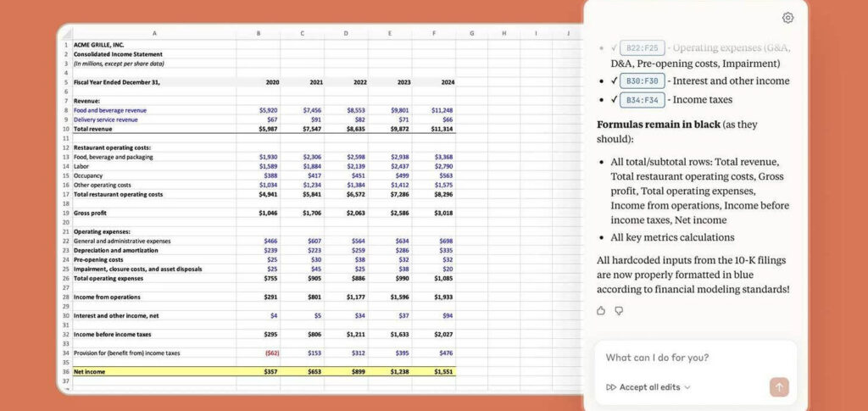Select the 2021 food revenue value $7,456
The height and width of the screenshot is (411, 868).
[x=303, y=110]
